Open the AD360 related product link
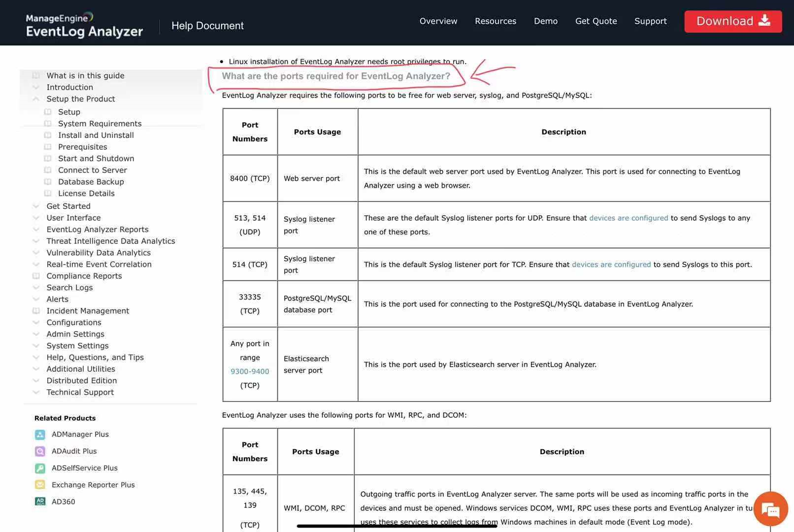 click(64, 501)
